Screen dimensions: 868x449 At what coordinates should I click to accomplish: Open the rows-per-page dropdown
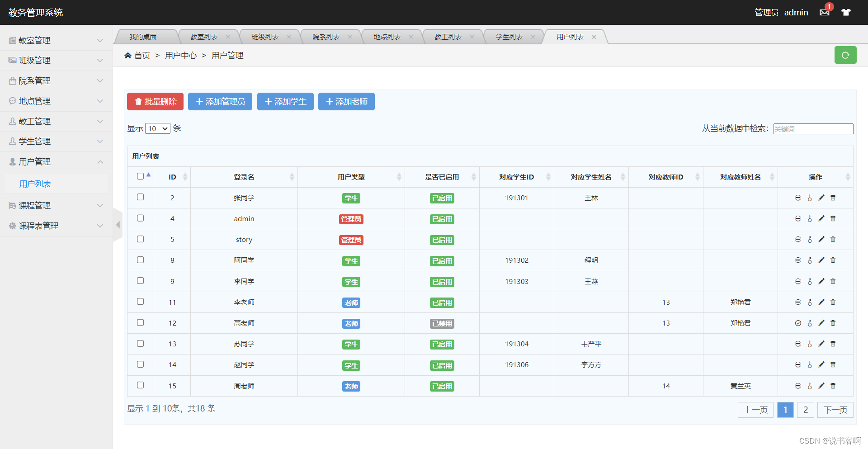tap(158, 129)
